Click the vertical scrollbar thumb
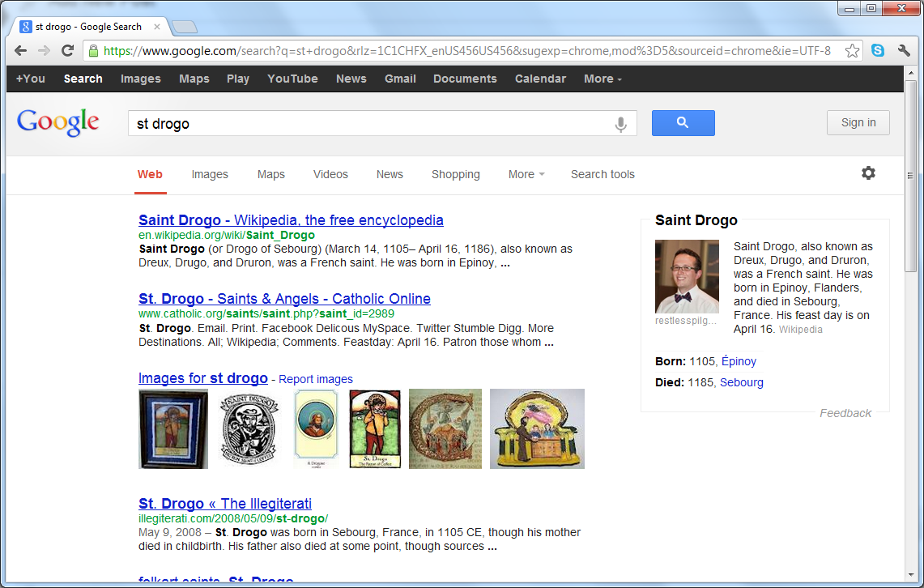This screenshot has height=588, width=924. [x=910, y=176]
